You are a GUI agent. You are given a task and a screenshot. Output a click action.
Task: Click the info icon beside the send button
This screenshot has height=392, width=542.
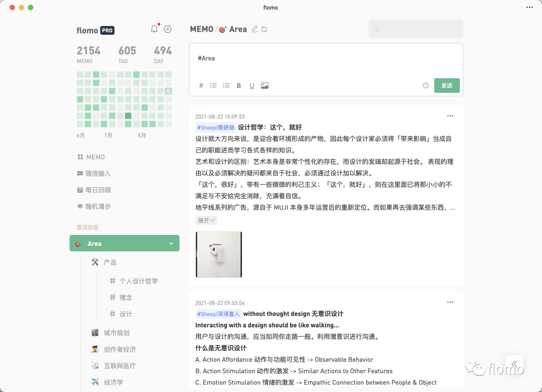point(426,85)
